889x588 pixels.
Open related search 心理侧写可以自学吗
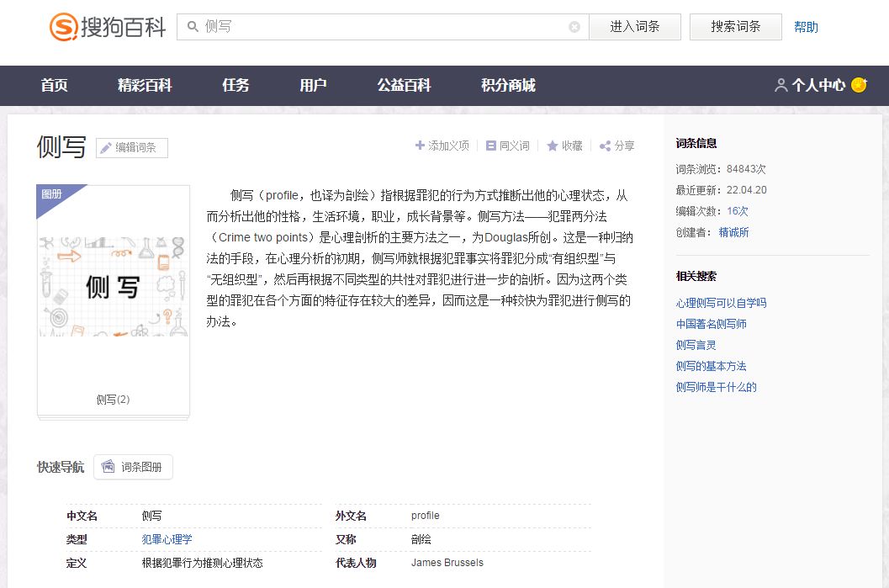click(721, 303)
